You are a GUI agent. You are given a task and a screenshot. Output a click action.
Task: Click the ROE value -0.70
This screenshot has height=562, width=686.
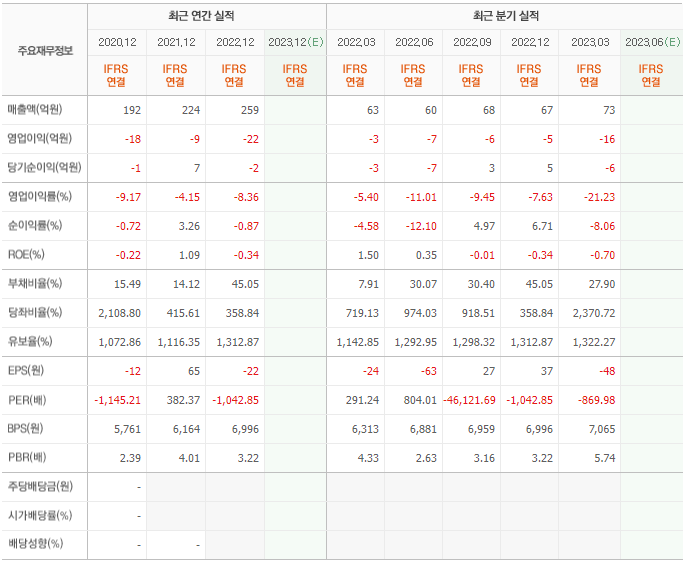point(602,255)
